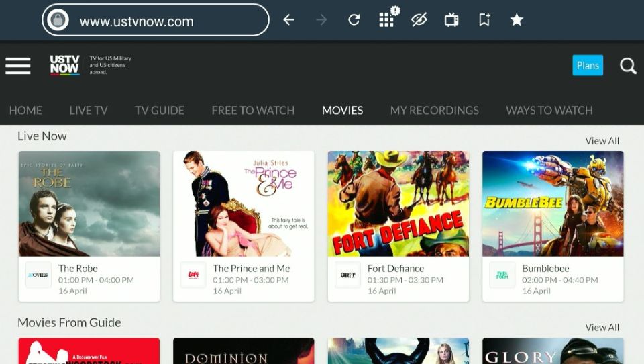The height and width of the screenshot is (364, 644).
Task: Open the MY RECORDINGS tab
Action: pyautogui.click(x=435, y=110)
